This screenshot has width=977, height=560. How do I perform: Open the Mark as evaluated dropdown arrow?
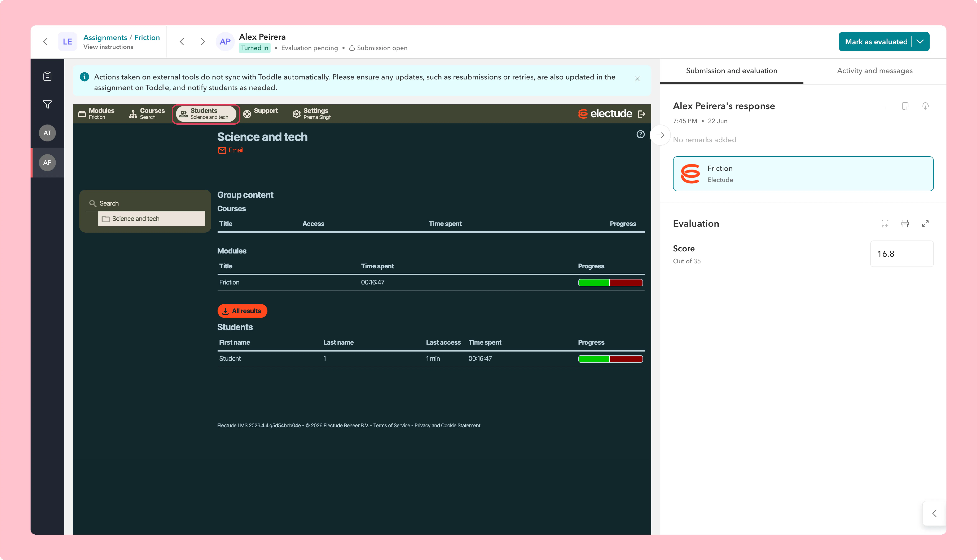pyautogui.click(x=920, y=41)
